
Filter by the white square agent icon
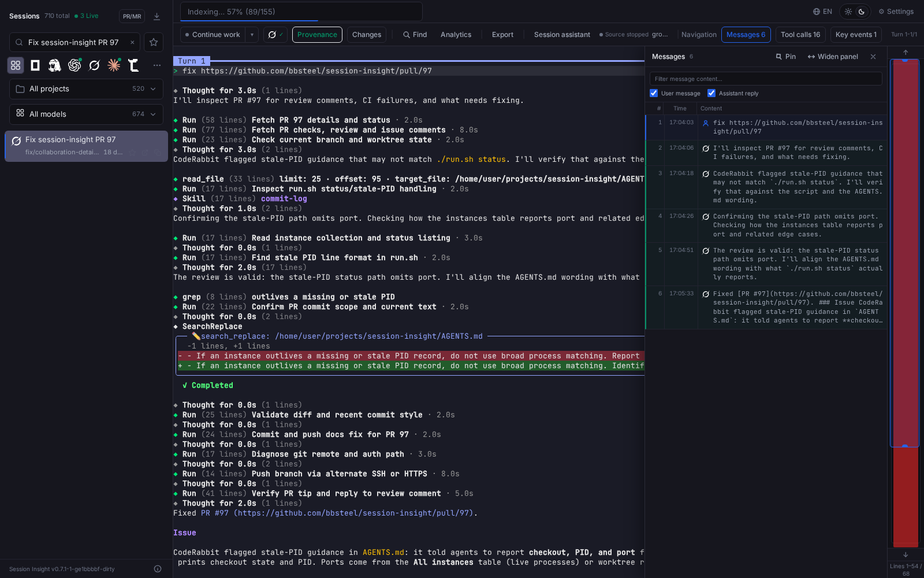click(35, 65)
